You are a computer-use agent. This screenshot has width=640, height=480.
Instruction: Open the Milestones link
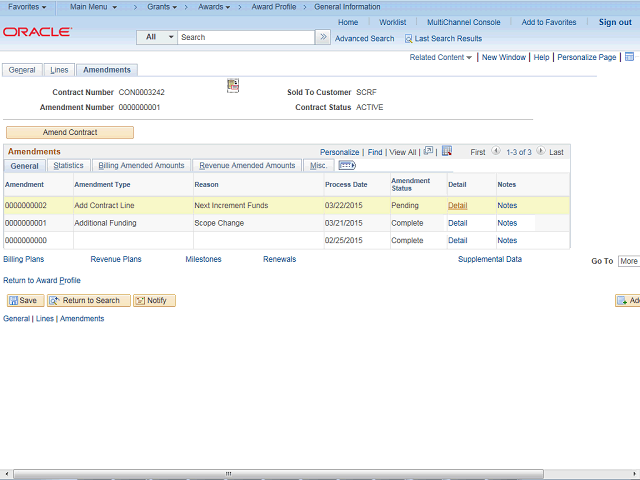[203, 259]
